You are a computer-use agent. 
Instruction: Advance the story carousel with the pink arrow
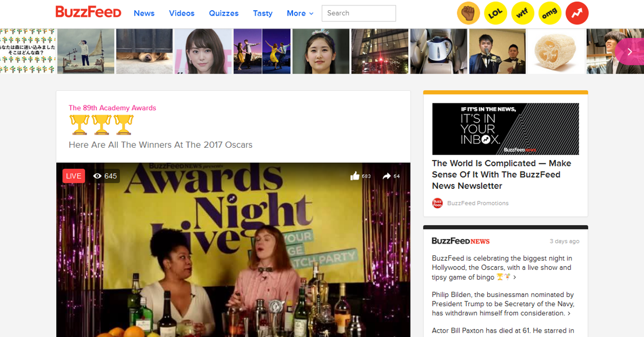pos(629,51)
